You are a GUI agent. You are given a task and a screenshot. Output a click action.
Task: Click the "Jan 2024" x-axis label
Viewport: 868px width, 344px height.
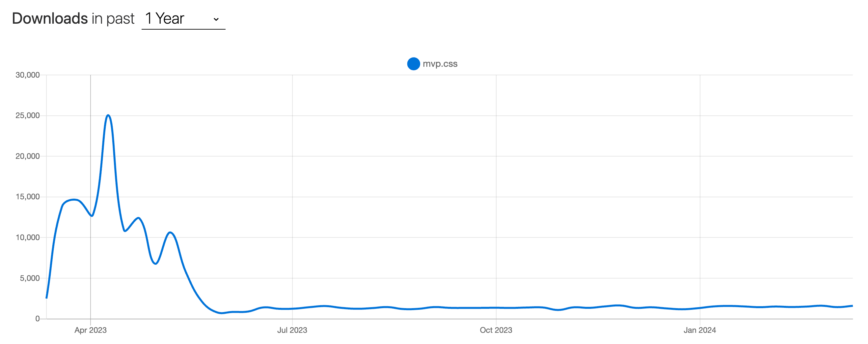(x=699, y=330)
